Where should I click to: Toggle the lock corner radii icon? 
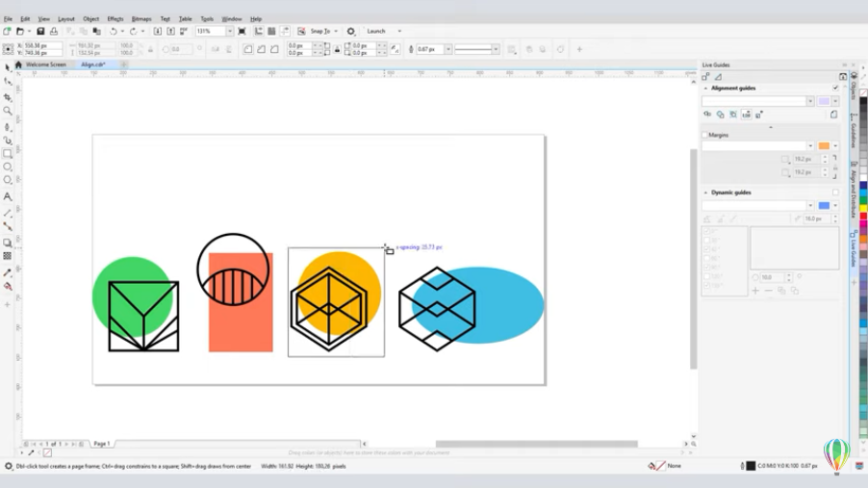pos(337,49)
